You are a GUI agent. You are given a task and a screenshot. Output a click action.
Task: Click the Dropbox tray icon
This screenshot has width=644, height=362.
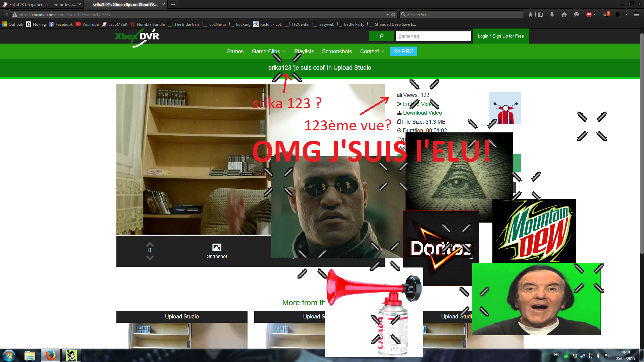pyautogui.click(x=575, y=356)
